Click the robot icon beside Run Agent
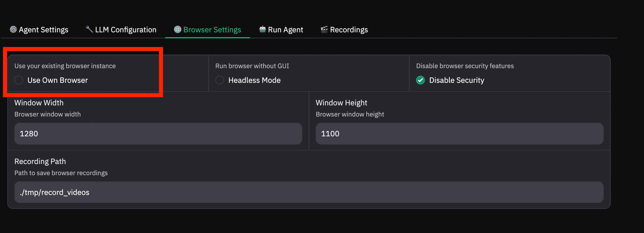This screenshot has width=644, height=233. [x=262, y=29]
